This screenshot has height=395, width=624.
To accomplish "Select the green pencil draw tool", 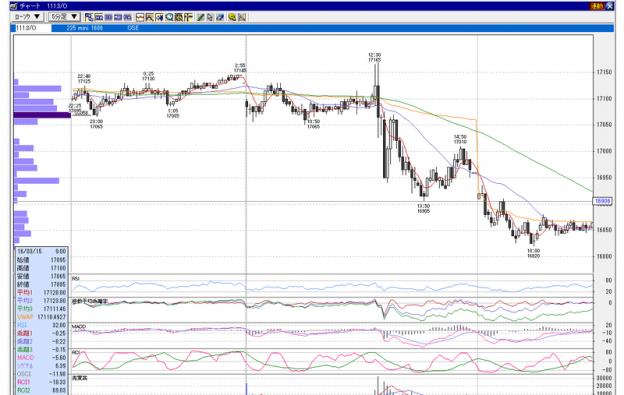I will [201, 17].
